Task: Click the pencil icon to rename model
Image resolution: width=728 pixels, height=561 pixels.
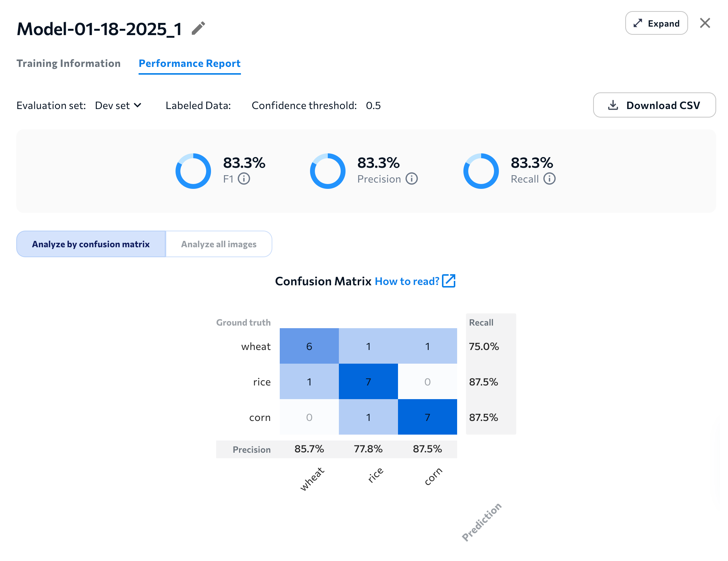Action: tap(198, 28)
